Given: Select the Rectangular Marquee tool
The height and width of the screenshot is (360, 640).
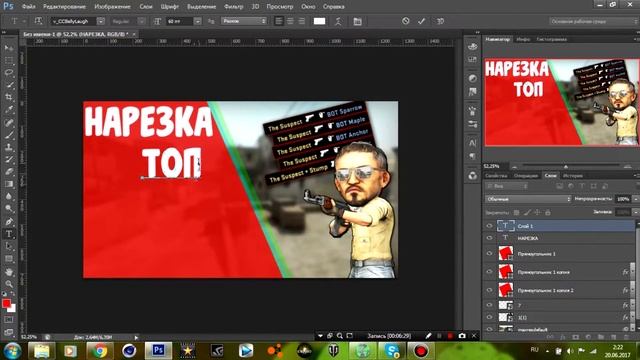Looking at the screenshot, I should tap(9, 60).
